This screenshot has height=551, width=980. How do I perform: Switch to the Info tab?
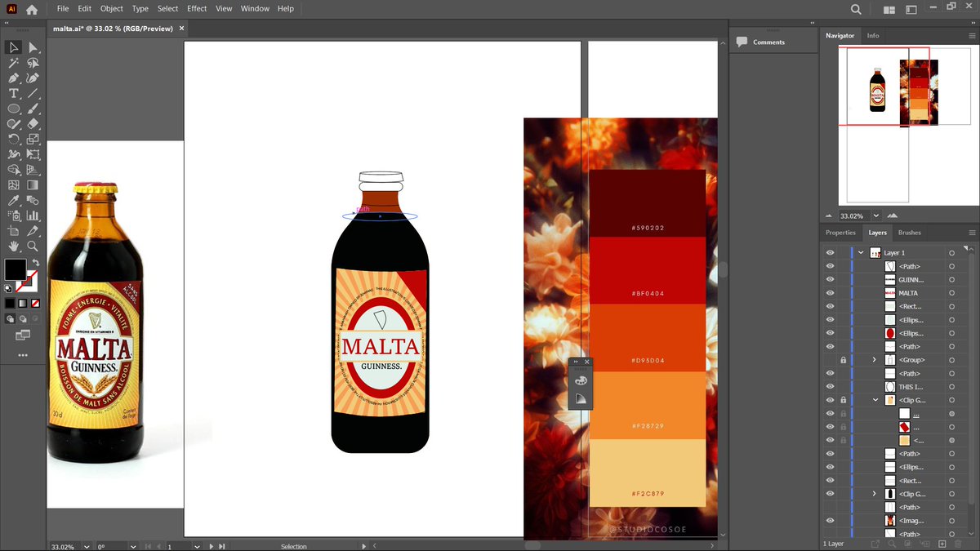873,36
